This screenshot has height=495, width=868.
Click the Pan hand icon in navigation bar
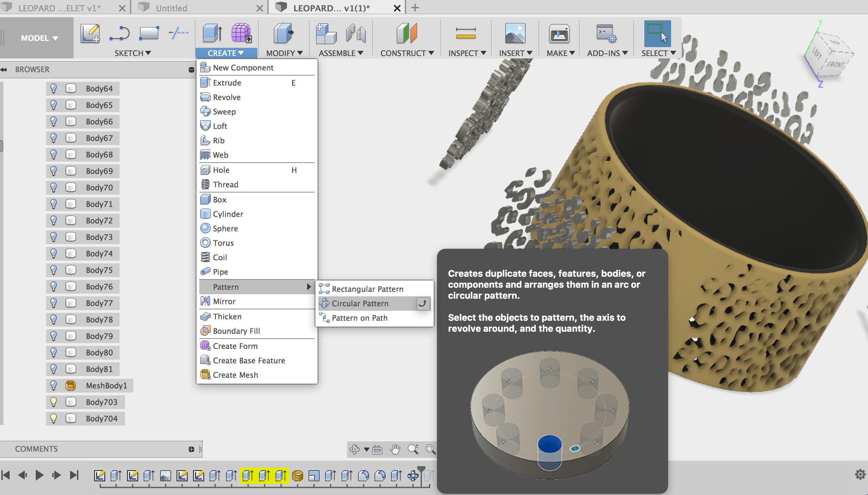[396, 449]
